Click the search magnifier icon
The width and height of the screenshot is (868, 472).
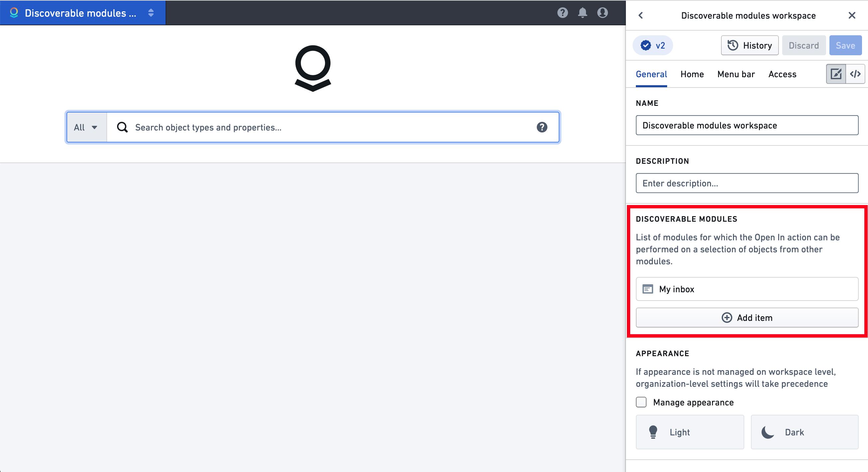click(122, 127)
